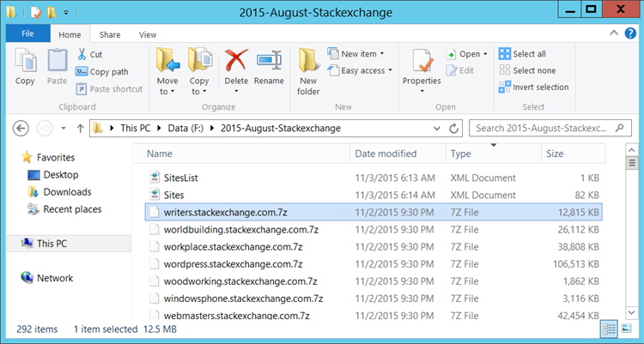The height and width of the screenshot is (344, 644).
Task: Switch to large icons view in status bar
Action: pyautogui.click(x=625, y=329)
